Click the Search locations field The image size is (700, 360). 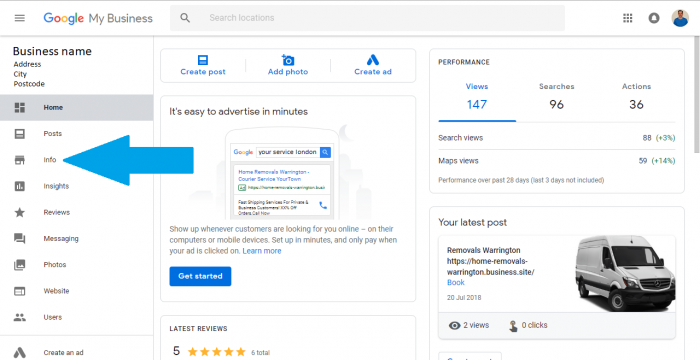[367, 18]
